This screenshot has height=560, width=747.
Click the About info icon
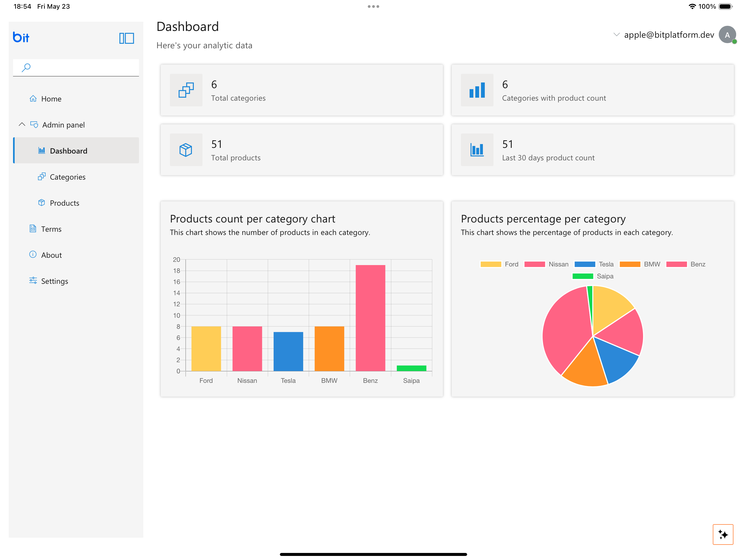(x=33, y=254)
